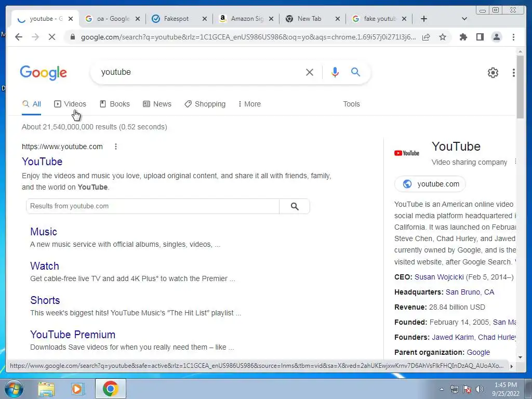Search within youtube.com using magnifier button
Image resolution: width=532 pixels, height=399 pixels.
tap(295, 206)
